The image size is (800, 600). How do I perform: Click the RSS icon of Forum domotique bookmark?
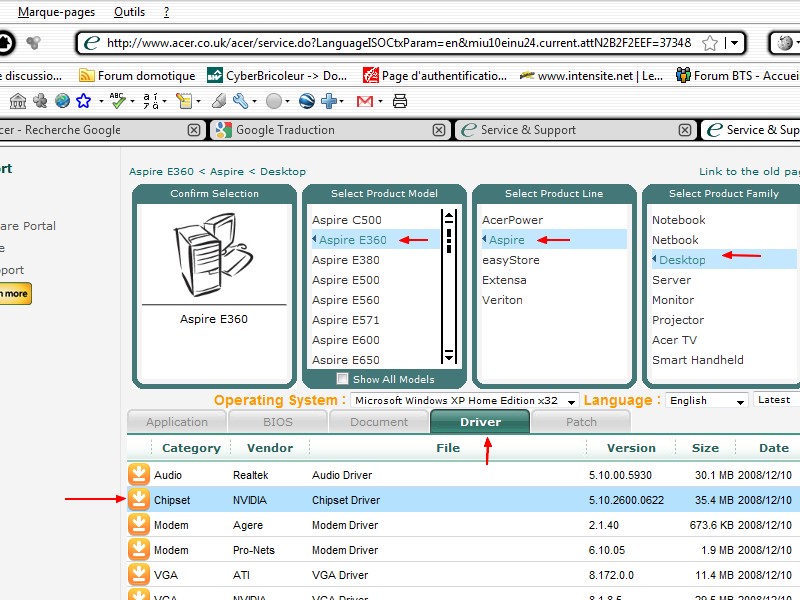point(86,76)
